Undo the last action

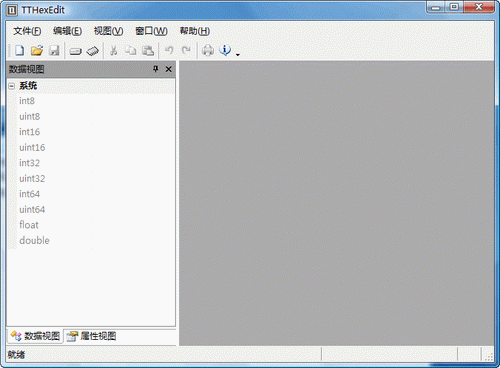(x=169, y=50)
